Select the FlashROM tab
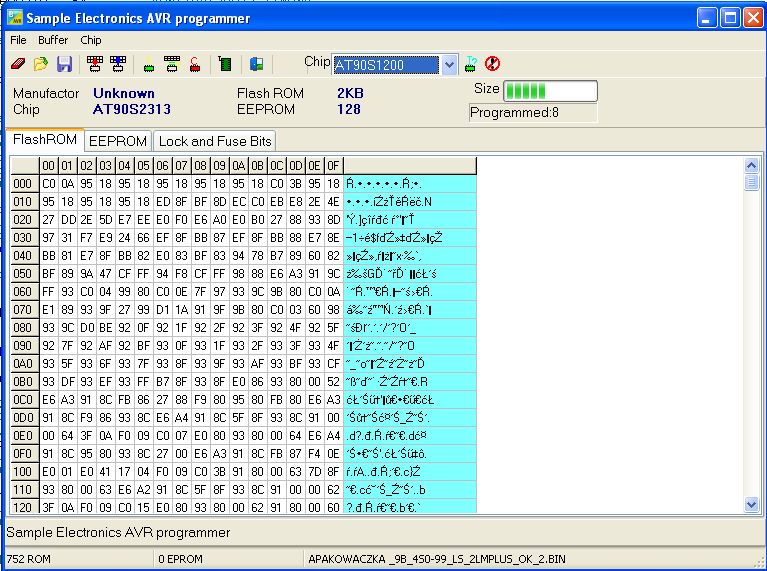The width and height of the screenshot is (767, 571). pos(45,140)
